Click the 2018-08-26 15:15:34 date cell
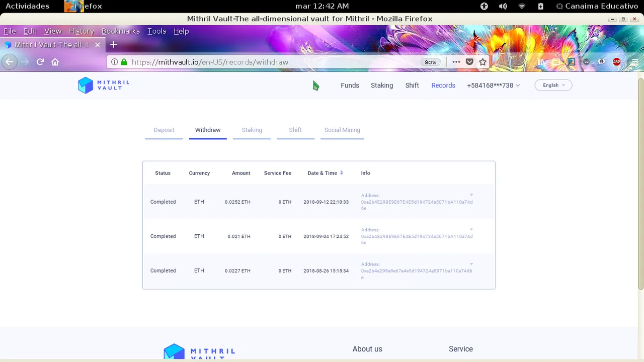 [326, 270]
